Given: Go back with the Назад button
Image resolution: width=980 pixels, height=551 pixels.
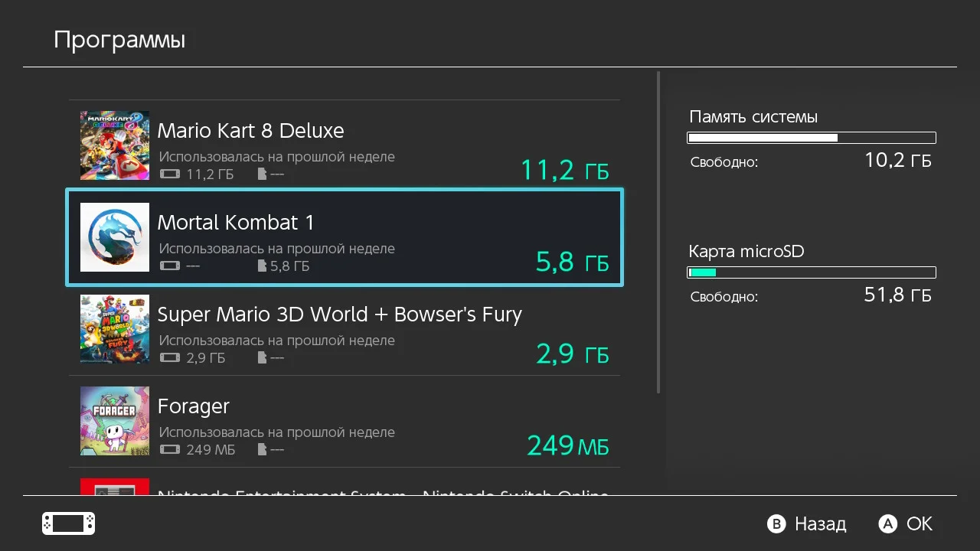Looking at the screenshot, I should [808, 524].
